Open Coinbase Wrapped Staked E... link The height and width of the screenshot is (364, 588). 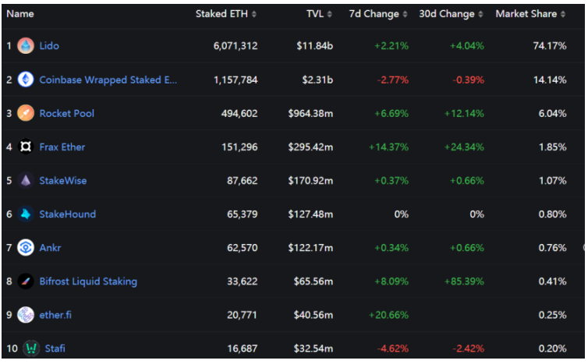[108, 80]
